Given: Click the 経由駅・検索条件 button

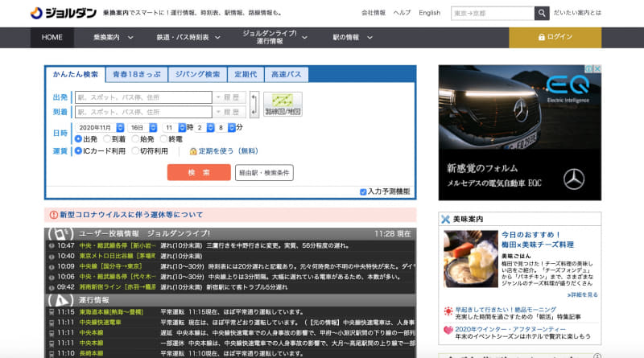Looking at the screenshot, I should tap(264, 173).
